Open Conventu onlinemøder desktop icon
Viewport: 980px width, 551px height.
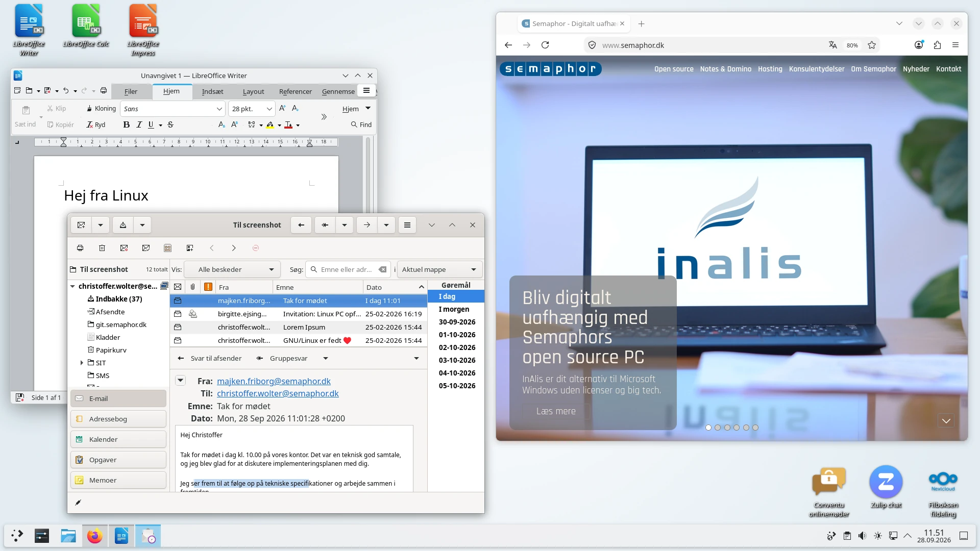(829, 492)
